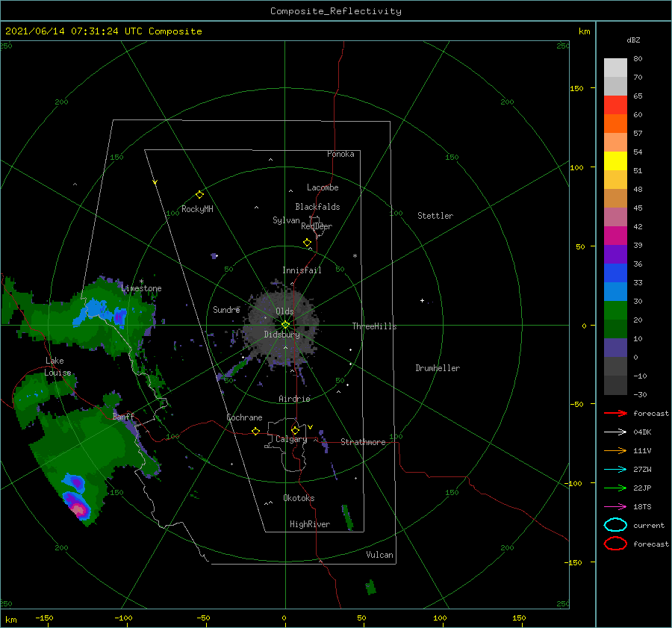
Task: Select the white 04DK arrow legend icon
Action: click(x=615, y=432)
